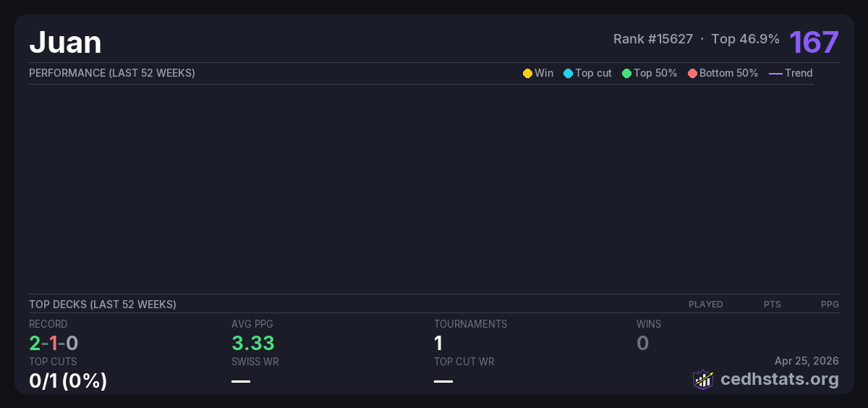The width and height of the screenshot is (868, 408).
Task: Toggle the Win series legend label
Action: [x=543, y=73]
